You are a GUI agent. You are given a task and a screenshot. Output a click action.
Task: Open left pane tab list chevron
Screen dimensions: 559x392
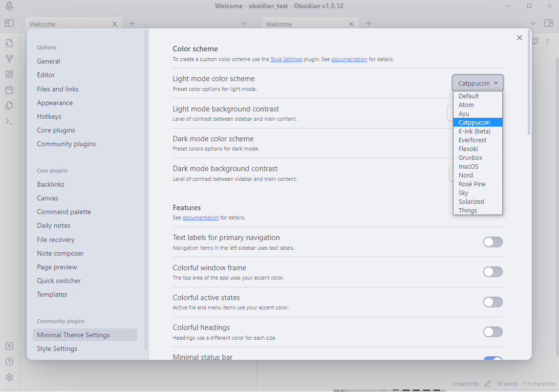click(x=244, y=23)
